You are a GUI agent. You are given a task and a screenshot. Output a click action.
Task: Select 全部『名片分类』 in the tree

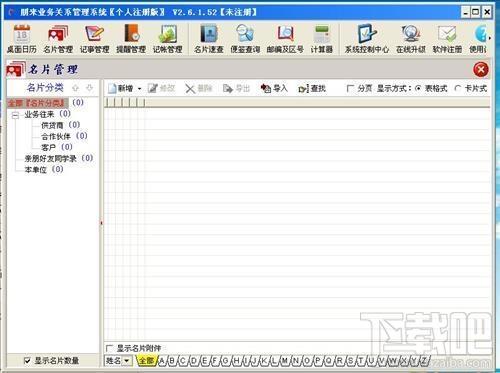pyautogui.click(x=38, y=103)
